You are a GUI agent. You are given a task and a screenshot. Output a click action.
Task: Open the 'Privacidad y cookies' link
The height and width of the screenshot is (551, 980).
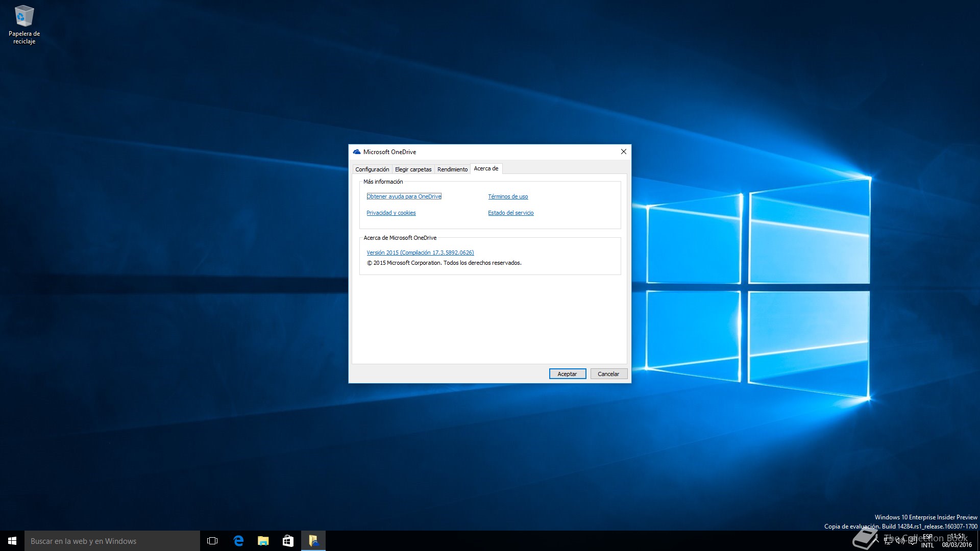tap(391, 213)
